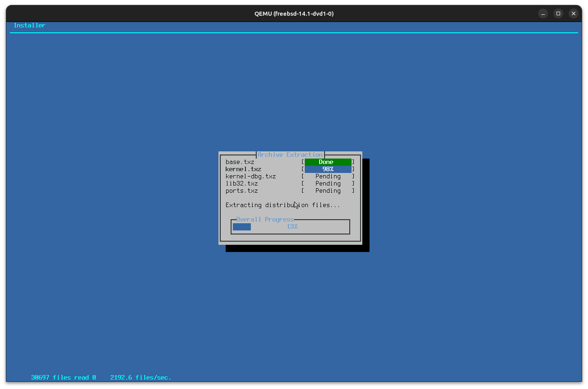
Task: Select the kernel-dbg.txz entry
Action: (250, 177)
